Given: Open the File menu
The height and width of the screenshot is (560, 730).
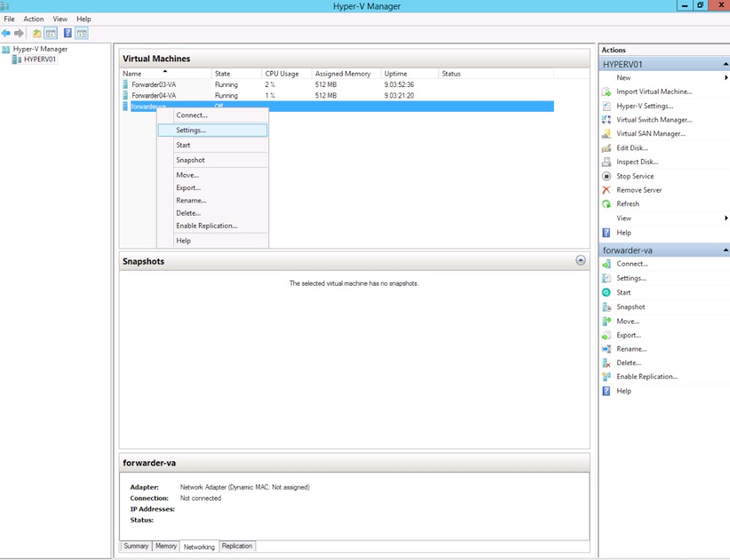Looking at the screenshot, I should pyautogui.click(x=9, y=19).
